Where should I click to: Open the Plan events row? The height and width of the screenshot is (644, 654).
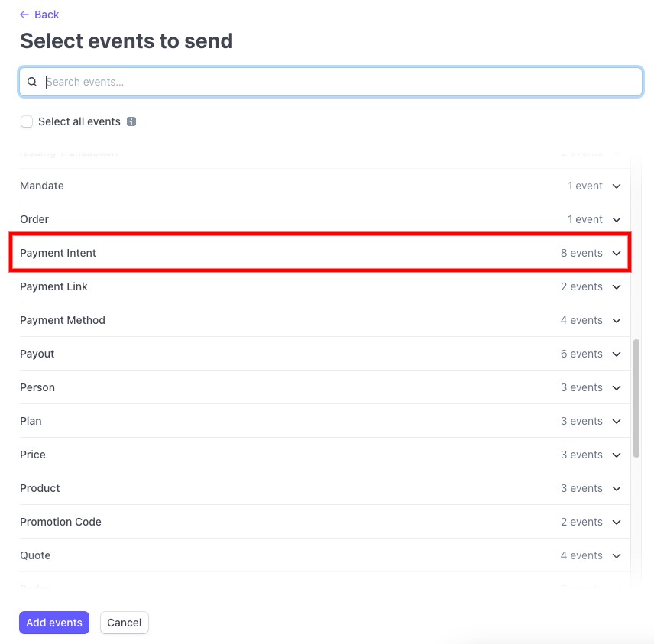pyautogui.click(x=325, y=421)
